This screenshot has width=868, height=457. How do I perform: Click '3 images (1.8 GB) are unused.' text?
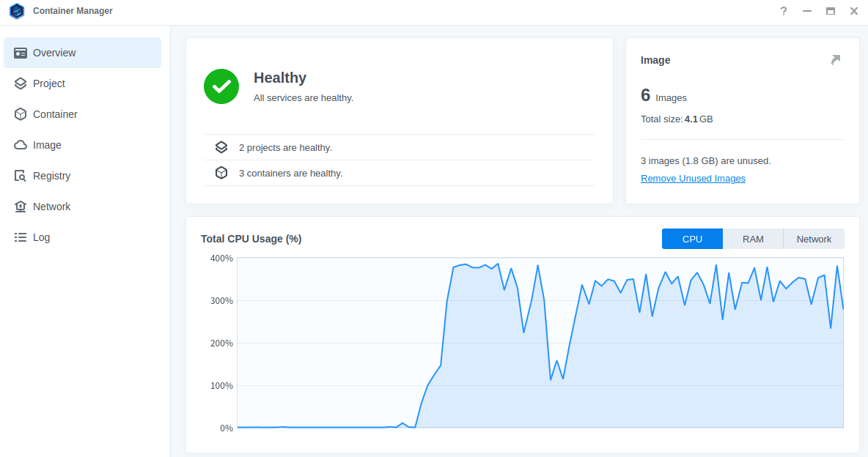coord(706,161)
